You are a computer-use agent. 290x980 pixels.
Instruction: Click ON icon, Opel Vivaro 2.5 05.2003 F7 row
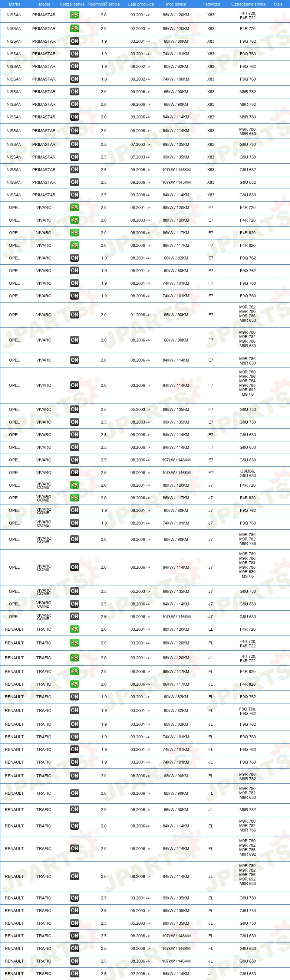click(x=75, y=409)
